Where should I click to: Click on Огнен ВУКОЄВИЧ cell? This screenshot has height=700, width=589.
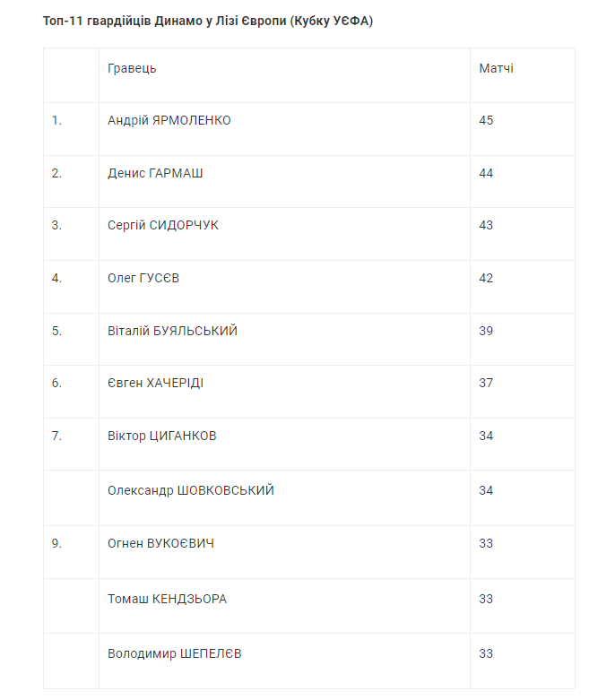pyautogui.click(x=160, y=543)
